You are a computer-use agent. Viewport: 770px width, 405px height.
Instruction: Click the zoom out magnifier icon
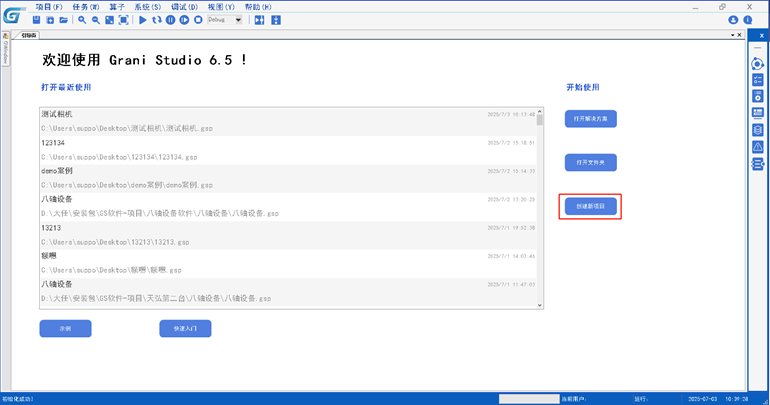96,20
